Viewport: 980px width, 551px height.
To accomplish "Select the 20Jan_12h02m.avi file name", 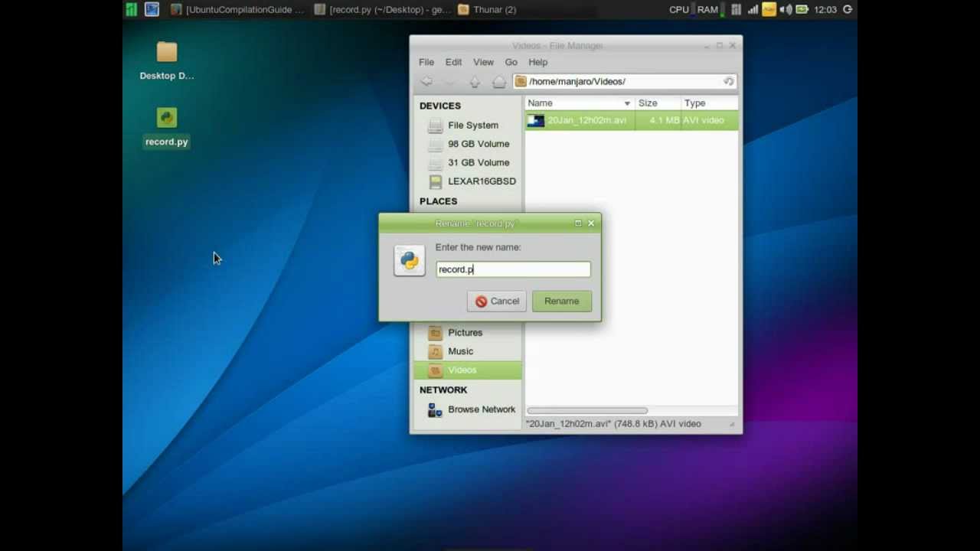I will [586, 120].
